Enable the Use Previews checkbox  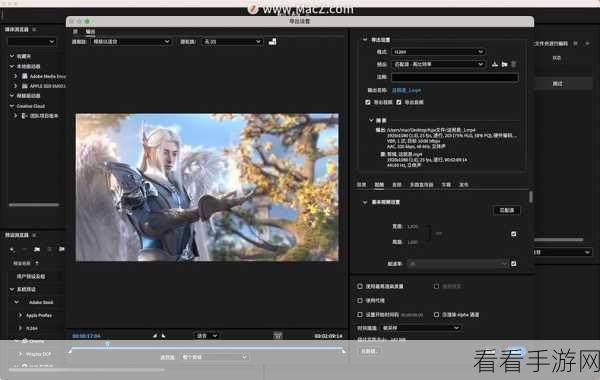coord(436,286)
